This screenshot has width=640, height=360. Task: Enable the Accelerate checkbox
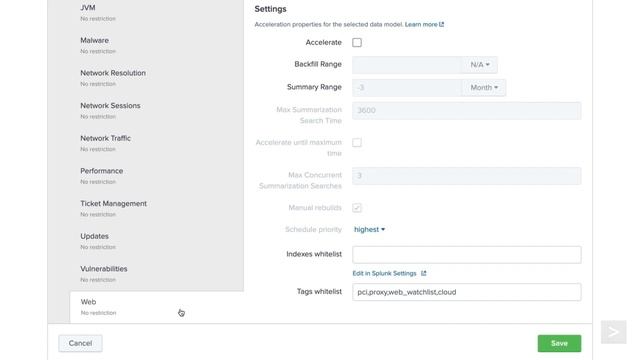[x=357, y=42]
